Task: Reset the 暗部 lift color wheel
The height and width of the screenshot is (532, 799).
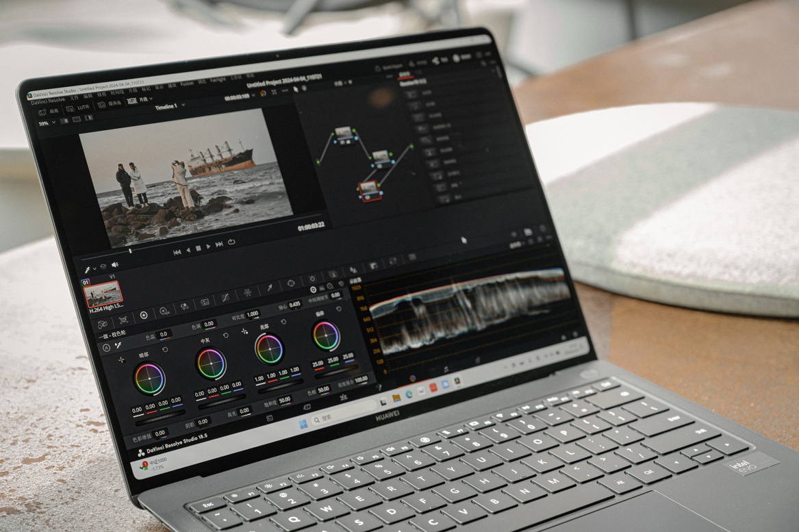Action: coord(165,350)
